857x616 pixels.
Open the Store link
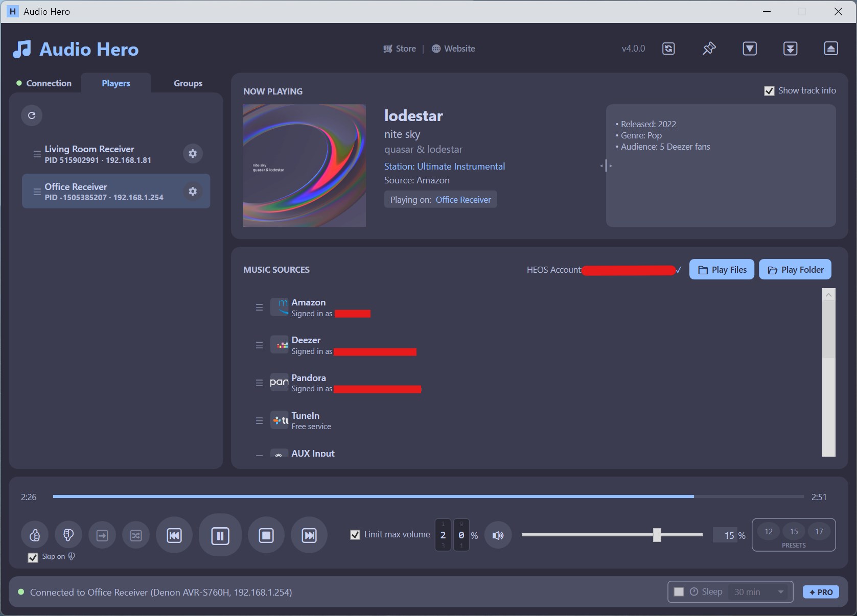(x=400, y=49)
